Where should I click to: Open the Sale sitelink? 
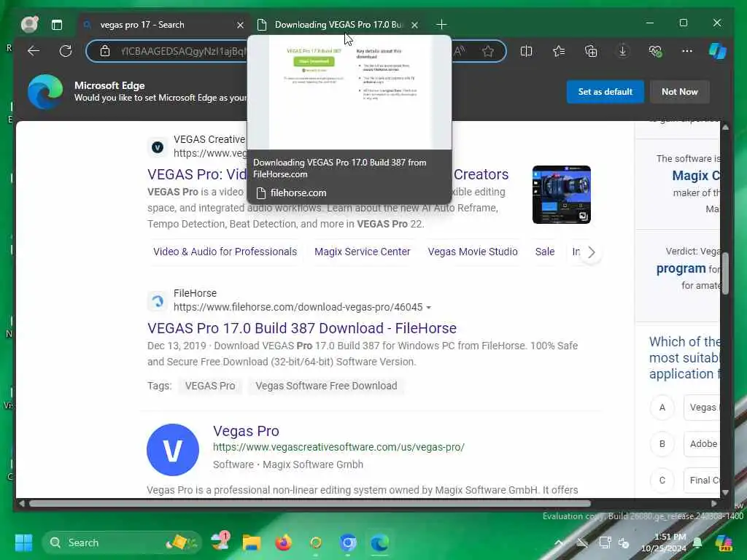tap(544, 252)
